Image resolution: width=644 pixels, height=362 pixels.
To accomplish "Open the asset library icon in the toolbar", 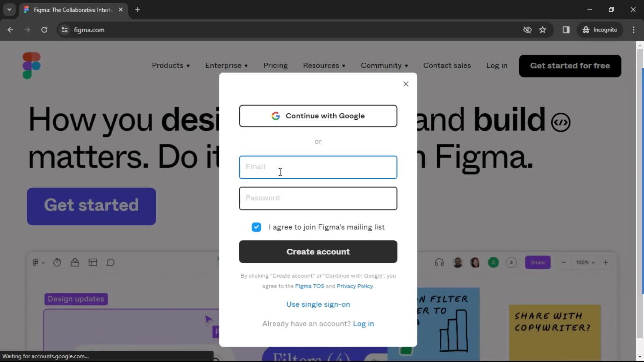I will click(x=75, y=262).
